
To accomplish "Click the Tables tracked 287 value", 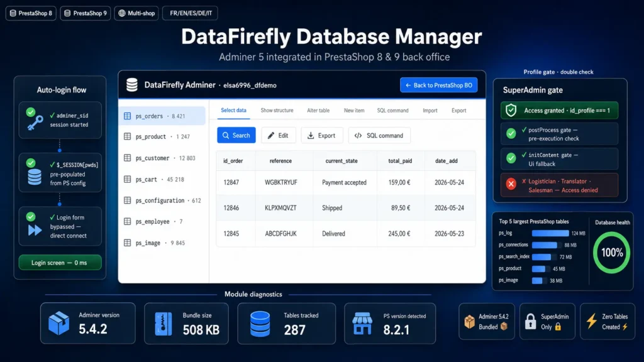I will (294, 329).
